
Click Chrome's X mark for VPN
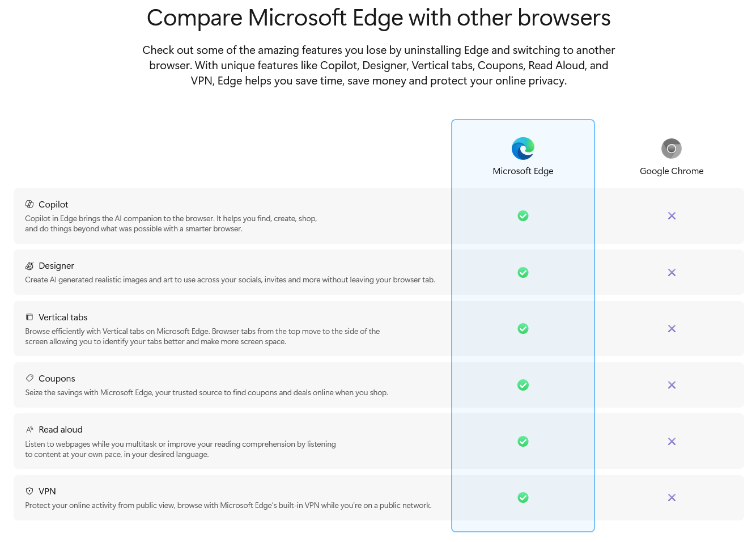tap(672, 498)
